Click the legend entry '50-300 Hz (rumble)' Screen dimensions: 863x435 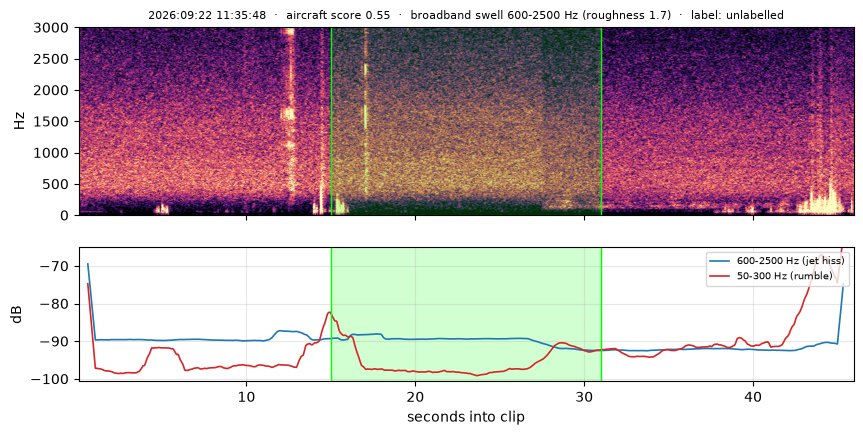784,276
